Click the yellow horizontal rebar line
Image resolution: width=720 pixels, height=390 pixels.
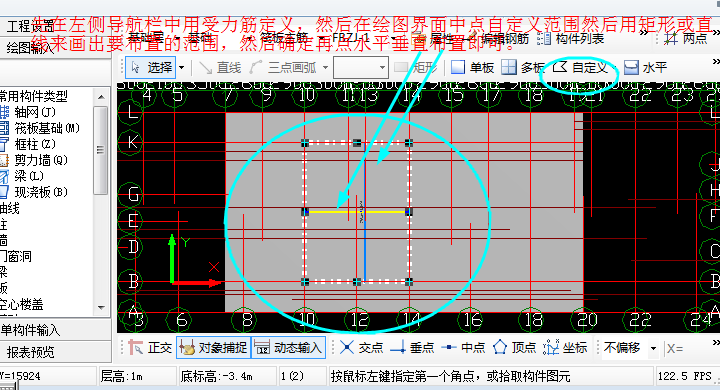coord(357,212)
